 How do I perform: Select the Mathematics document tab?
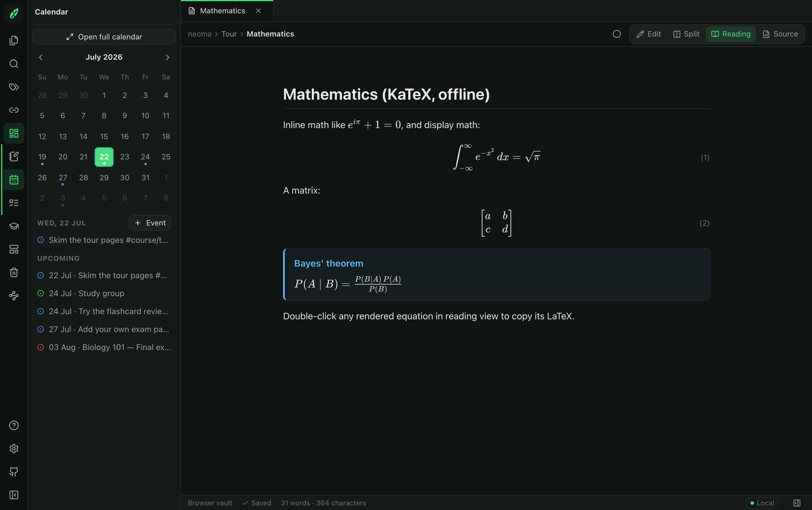pos(227,11)
